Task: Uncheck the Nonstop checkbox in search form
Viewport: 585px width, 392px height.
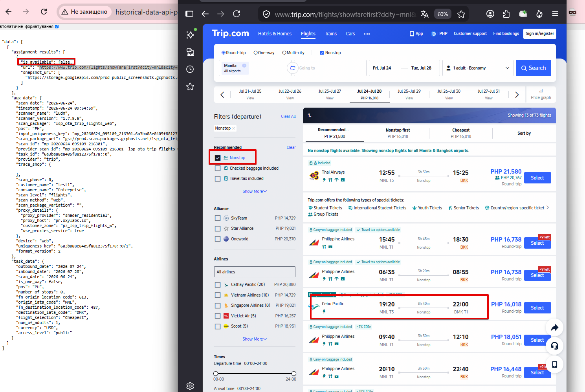Action: click(322, 53)
